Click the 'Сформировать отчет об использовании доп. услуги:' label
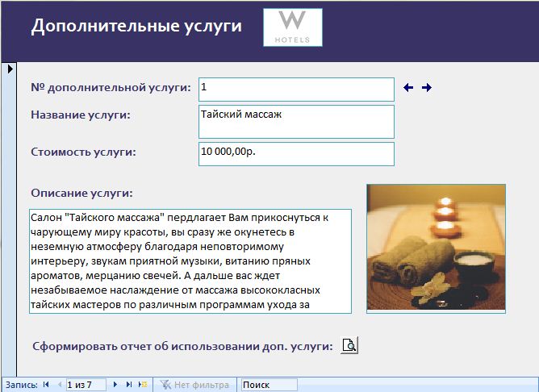Screen dimensions: 539x392 [x=182, y=346]
